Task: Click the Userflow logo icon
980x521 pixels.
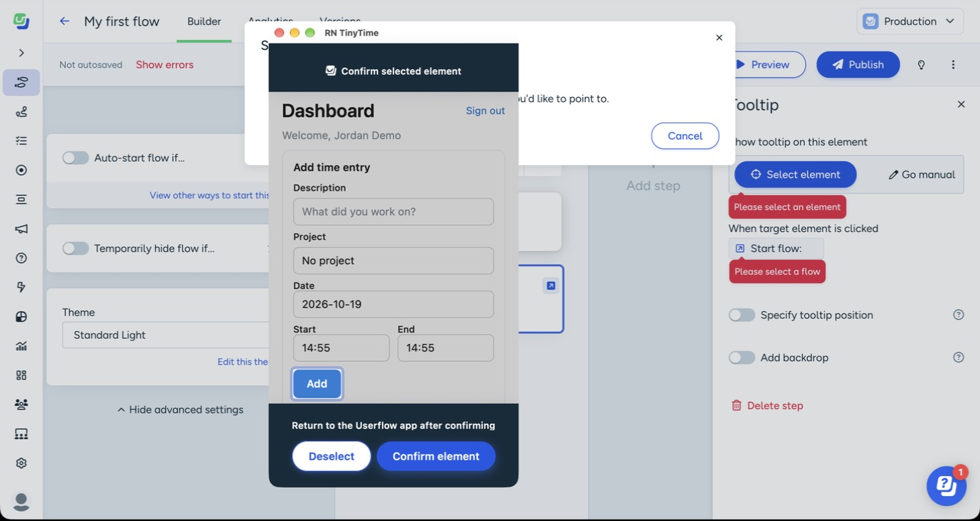Action: [x=21, y=21]
